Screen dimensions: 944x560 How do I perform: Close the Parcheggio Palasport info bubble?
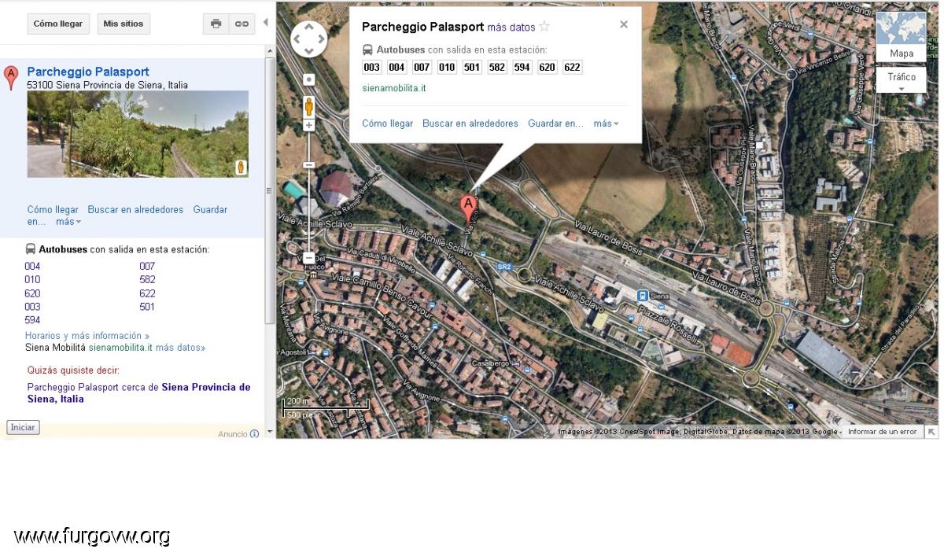(624, 24)
